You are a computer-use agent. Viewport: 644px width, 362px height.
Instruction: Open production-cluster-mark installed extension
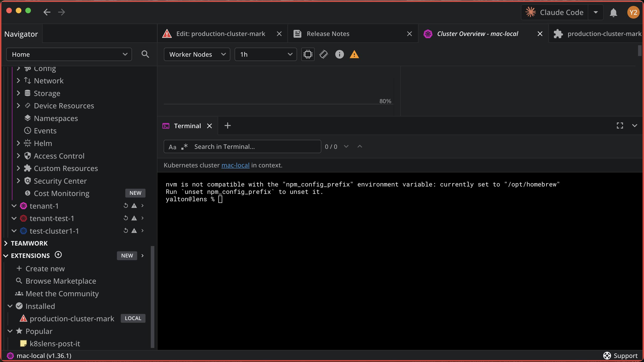[72, 318]
